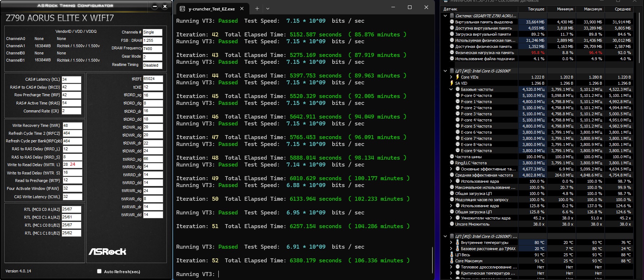
Task: Click the P-core 3 Частота row label
Action: (x=476, y=114)
